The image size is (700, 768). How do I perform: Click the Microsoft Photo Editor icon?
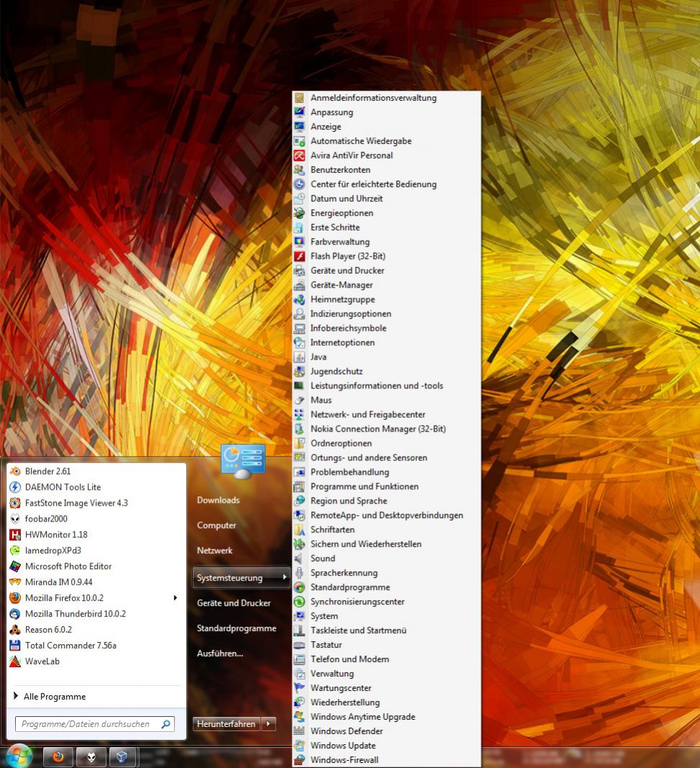tap(15, 566)
